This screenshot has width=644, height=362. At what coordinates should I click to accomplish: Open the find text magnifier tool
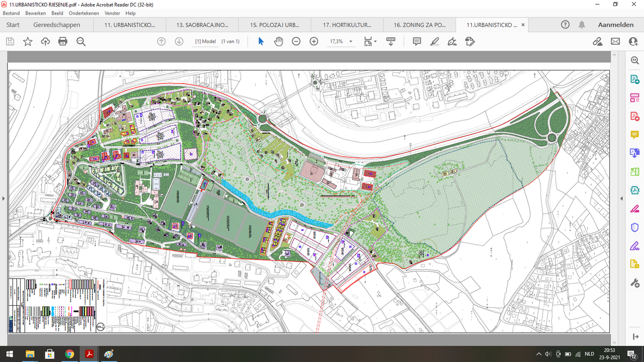tap(81, 41)
